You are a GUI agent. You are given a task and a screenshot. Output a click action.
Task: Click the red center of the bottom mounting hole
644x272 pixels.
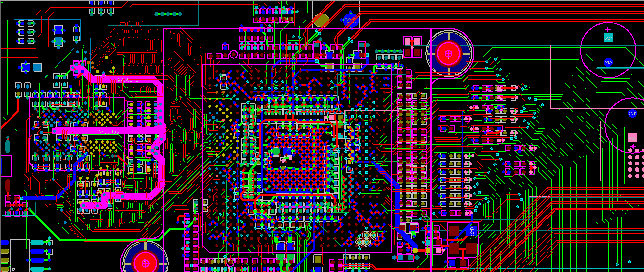(145, 263)
